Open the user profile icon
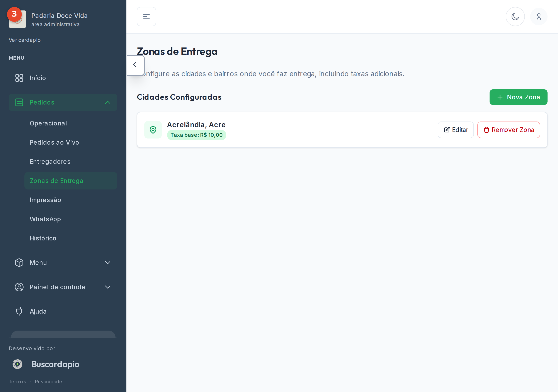This screenshot has width=558, height=392. point(539,17)
